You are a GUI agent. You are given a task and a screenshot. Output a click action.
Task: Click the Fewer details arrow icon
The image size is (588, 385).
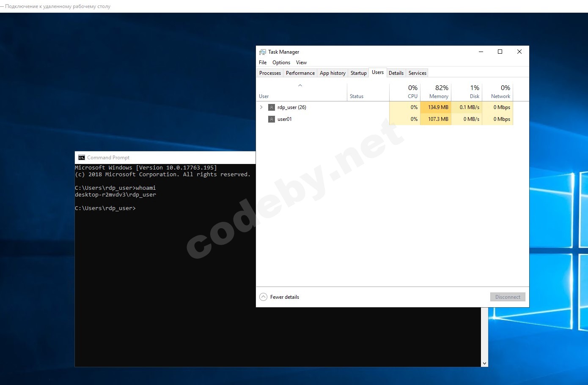tap(263, 297)
